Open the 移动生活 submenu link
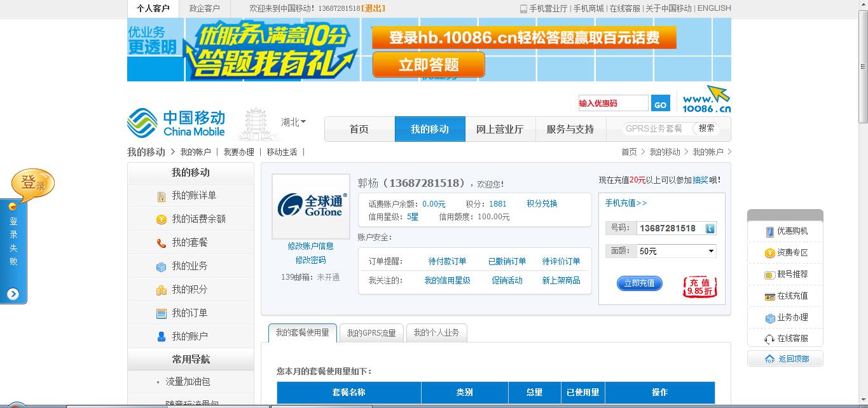Viewport: 868px width, 408px height. point(282,152)
